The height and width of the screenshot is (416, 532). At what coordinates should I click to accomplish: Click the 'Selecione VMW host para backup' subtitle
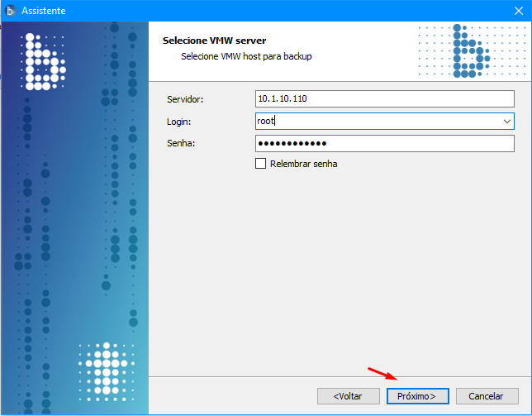pos(246,56)
